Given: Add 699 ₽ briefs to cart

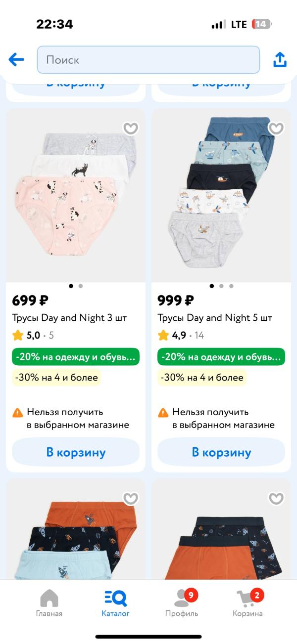Looking at the screenshot, I should point(76,452).
